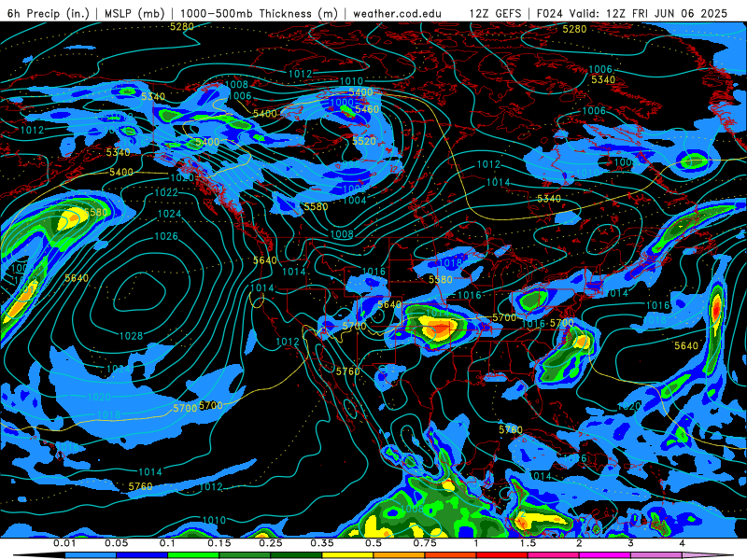Click the 0.5 value on precip scale
This screenshot has height=560, width=747.
pos(373,543)
